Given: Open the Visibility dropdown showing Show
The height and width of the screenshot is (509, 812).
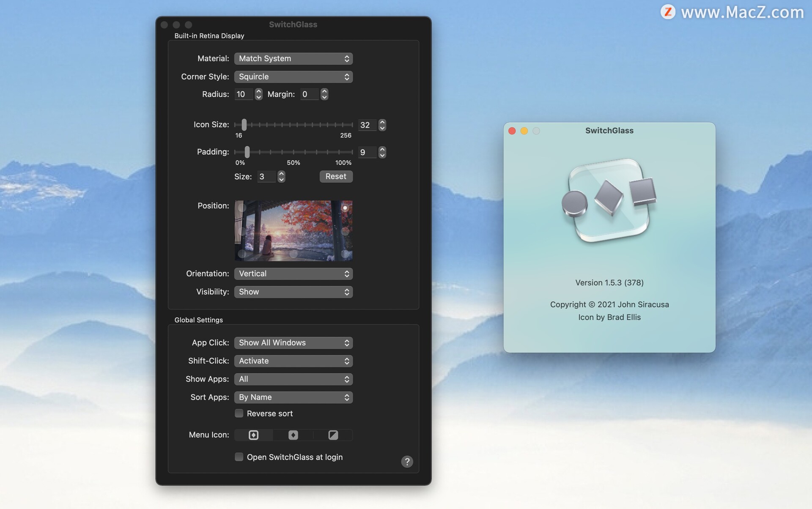Looking at the screenshot, I should (293, 292).
